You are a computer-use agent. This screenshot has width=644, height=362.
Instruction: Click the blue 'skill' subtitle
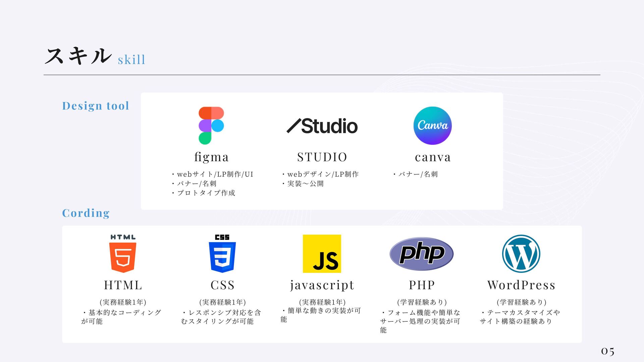pos(131,60)
